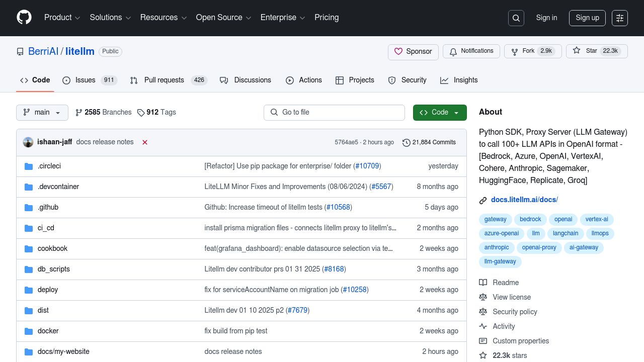The image size is (644, 362).
Task: Click the Sign up button
Action: (x=587, y=18)
